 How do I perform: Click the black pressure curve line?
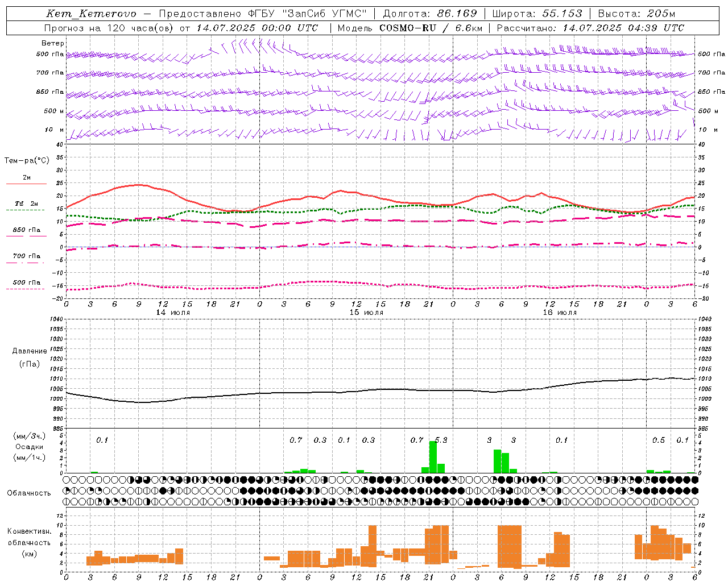(381, 389)
